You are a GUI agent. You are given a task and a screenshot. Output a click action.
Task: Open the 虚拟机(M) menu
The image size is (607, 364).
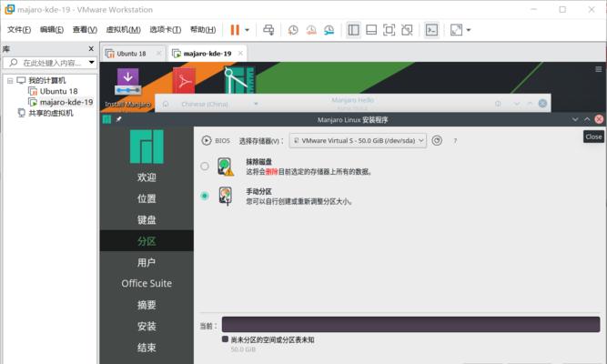pos(123,29)
